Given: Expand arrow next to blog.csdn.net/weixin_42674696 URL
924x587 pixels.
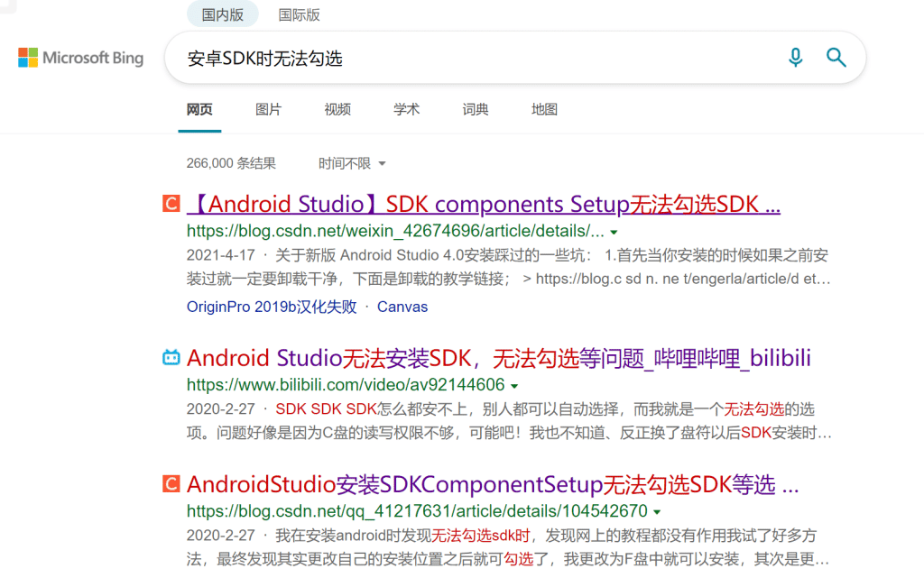Looking at the screenshot, I should 614,232.
